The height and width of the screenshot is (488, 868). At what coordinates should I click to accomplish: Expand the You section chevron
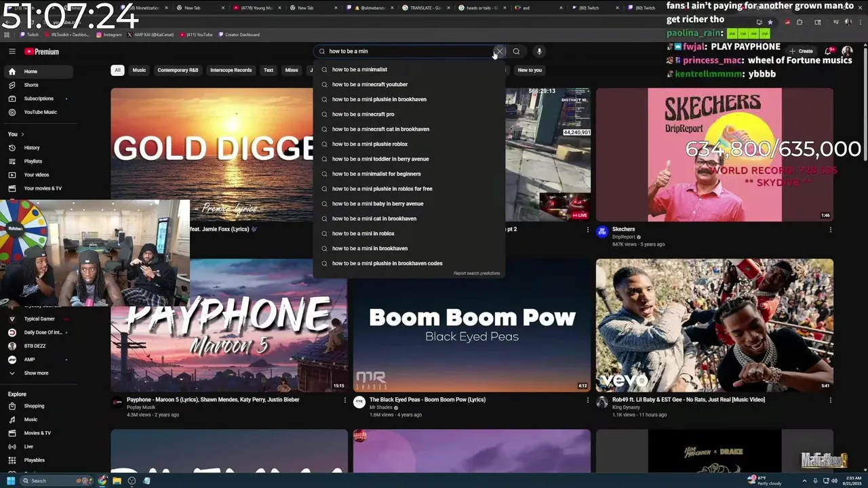coord(22,134)
